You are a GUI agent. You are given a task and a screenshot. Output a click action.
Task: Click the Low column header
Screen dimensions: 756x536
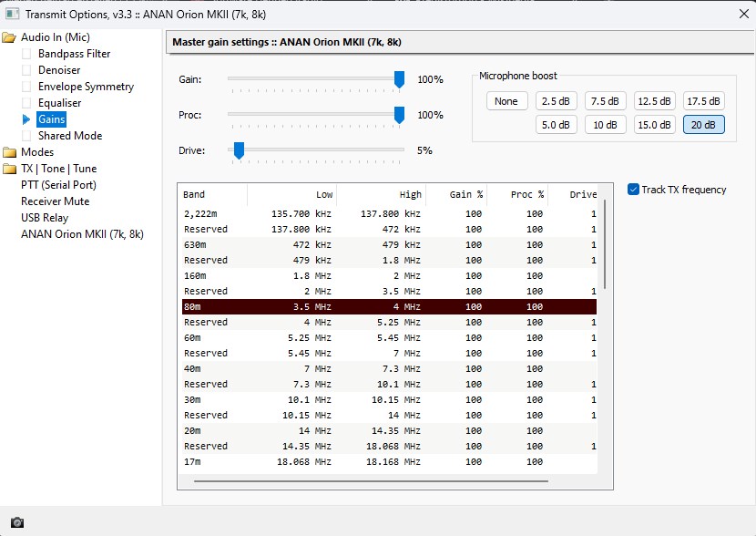pos(292,194)
